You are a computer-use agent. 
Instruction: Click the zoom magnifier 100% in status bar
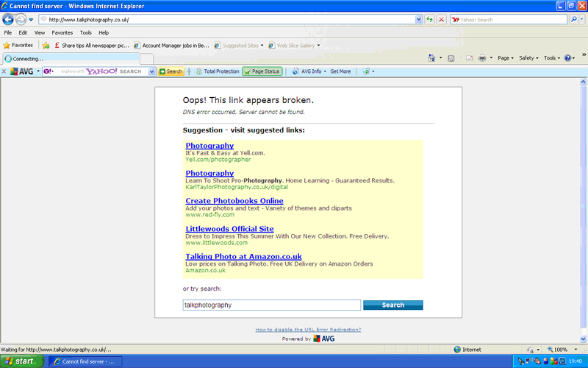click(558, 350)
